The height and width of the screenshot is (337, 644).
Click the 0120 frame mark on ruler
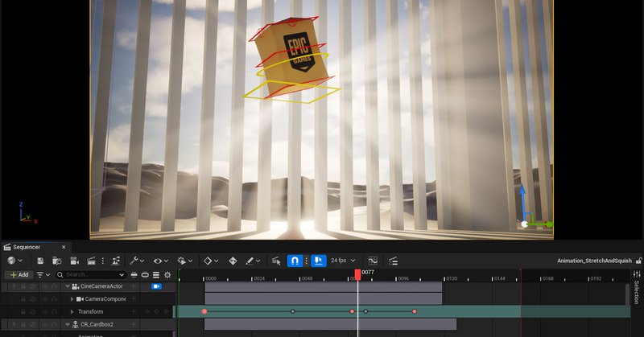coord(452,278)
